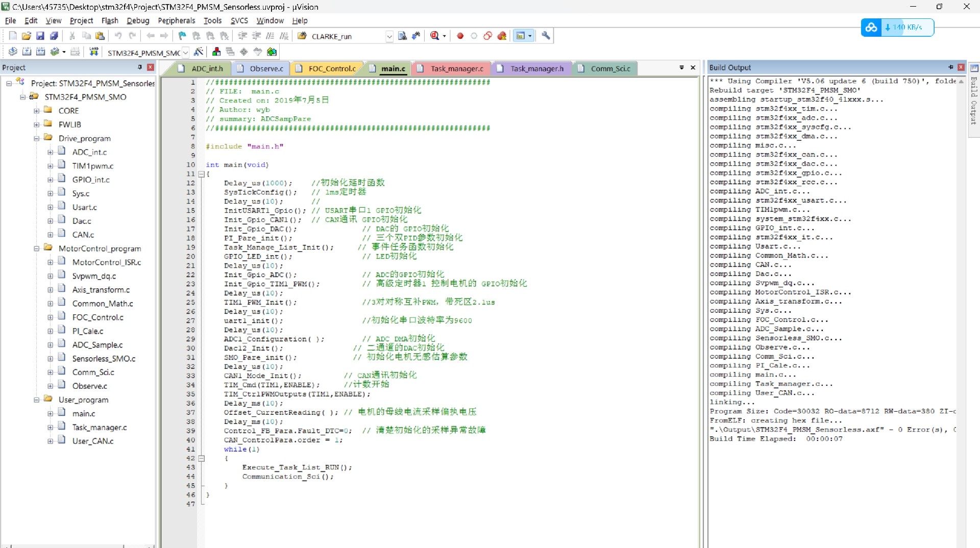
Task: Open the Pack Installer icon
Action: [272, 52]
